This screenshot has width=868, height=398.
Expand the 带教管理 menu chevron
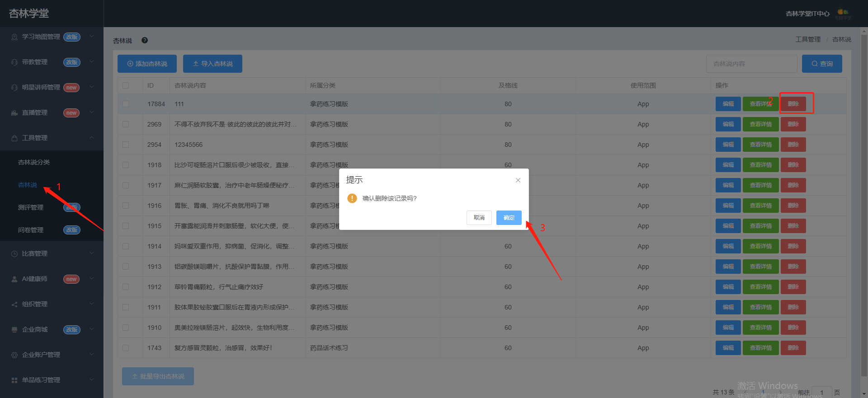pyautogui.click(x=92, y=61)
